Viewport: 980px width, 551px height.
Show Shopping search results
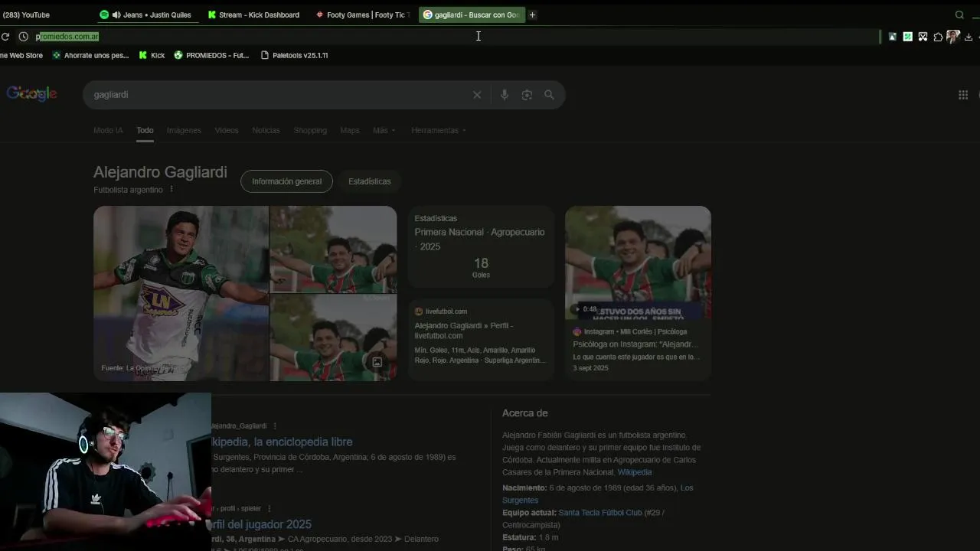coord(310,130)
